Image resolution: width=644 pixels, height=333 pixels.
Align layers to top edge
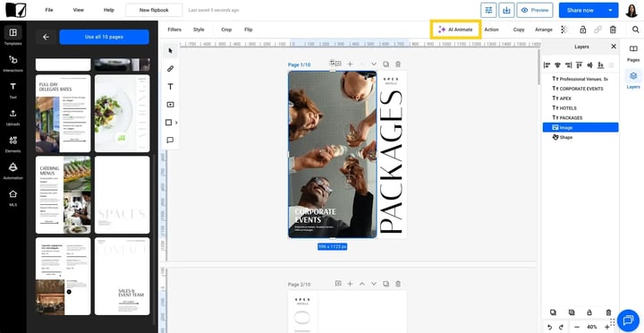point(579,65)
